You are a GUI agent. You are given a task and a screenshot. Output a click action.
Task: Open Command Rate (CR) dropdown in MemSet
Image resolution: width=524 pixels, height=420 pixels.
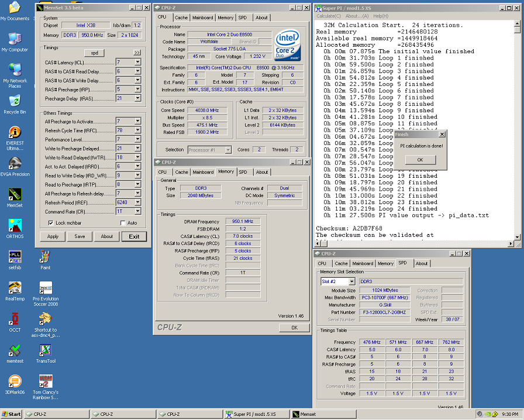click(x=137, y=211)
